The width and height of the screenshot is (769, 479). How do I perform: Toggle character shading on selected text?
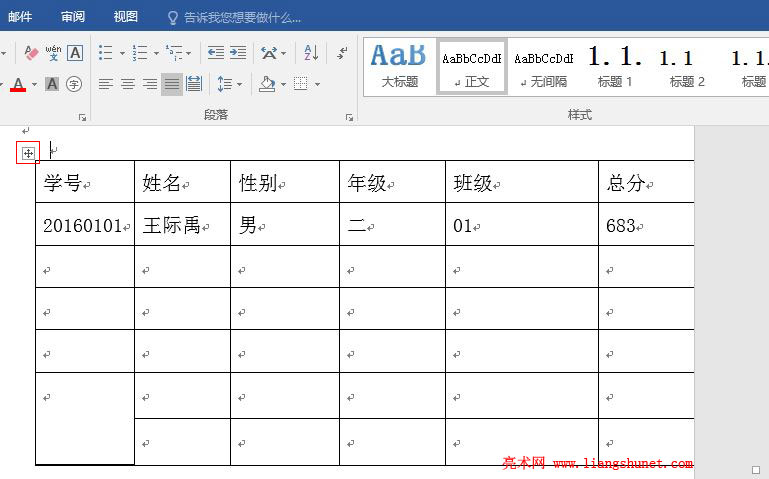point(52,84)
